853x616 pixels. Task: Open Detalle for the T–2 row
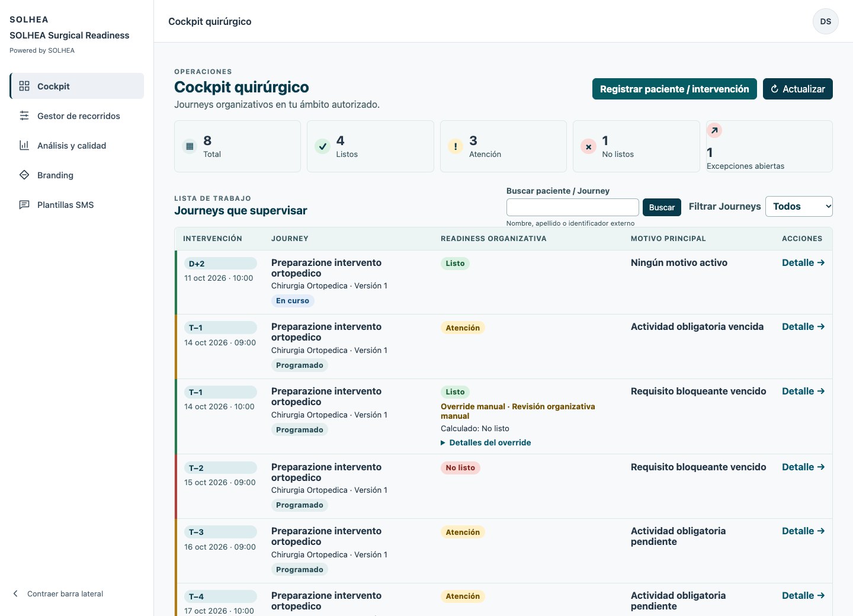(x=803, y=467)
